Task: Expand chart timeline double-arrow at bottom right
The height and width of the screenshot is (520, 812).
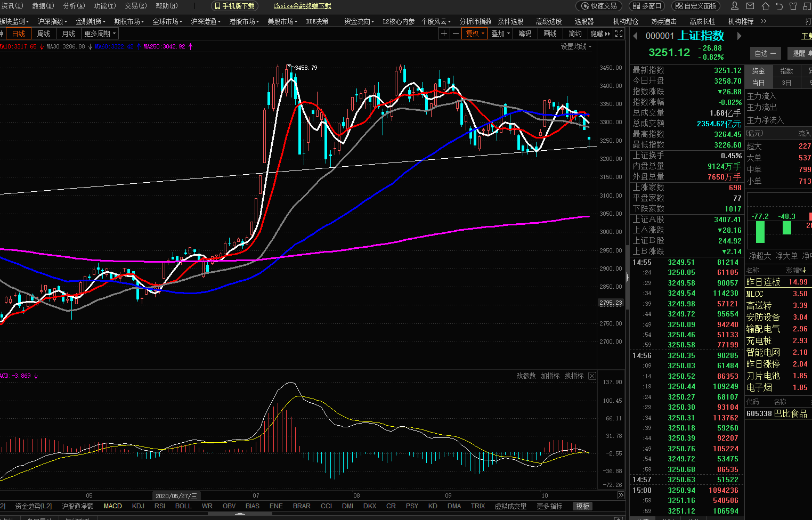Action: pos(621,495)
